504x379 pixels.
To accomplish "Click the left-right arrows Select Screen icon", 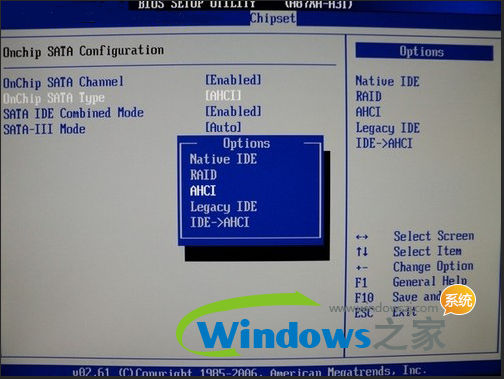I will tap(362, 237).
